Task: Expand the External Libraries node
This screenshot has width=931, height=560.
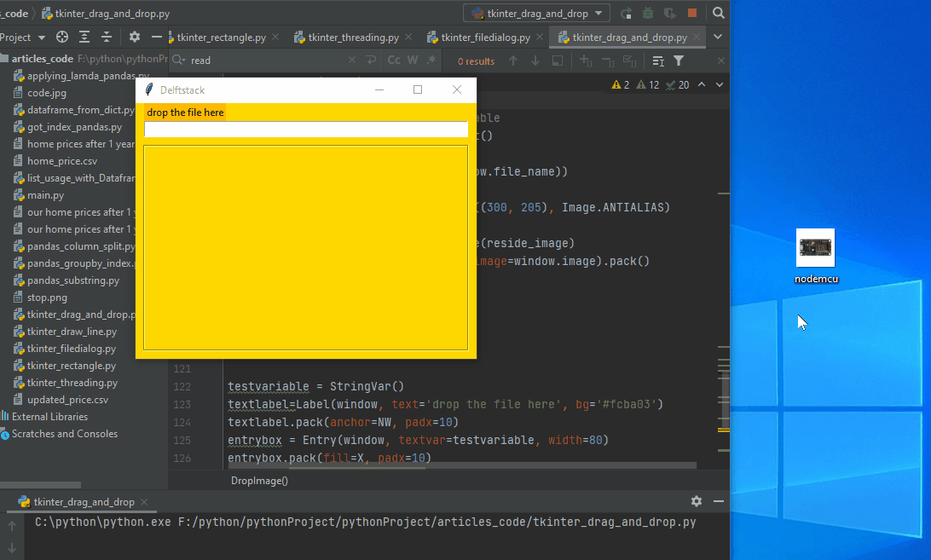Action: click(x=49, y=417)
